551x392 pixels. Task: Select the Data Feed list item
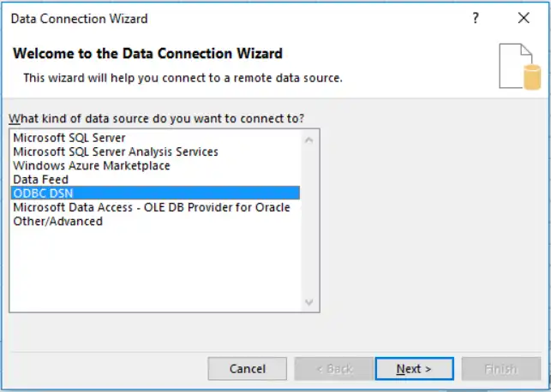point(40,180)
